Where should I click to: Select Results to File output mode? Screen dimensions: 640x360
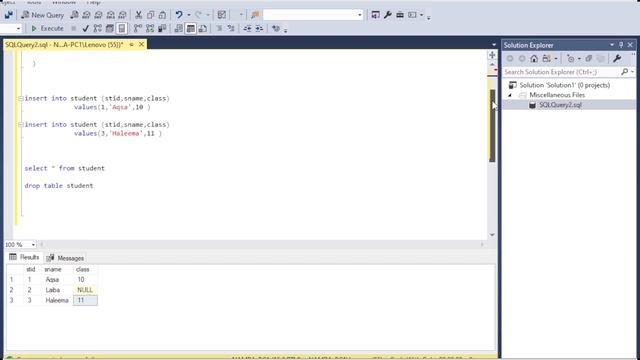pos(203,28)
